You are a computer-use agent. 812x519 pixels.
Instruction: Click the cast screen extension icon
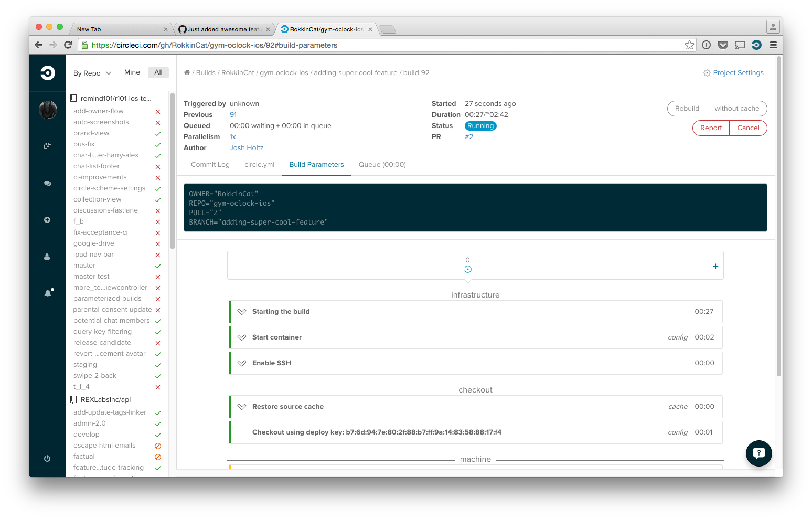pos(740,45)
